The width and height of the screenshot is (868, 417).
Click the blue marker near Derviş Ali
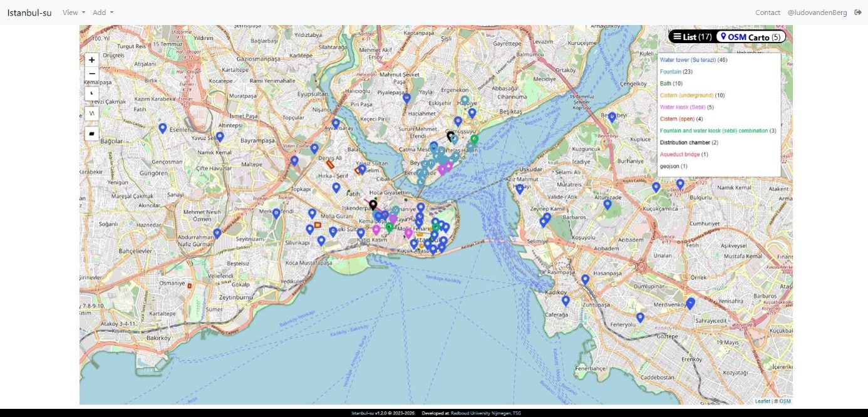tap(314, 148)
